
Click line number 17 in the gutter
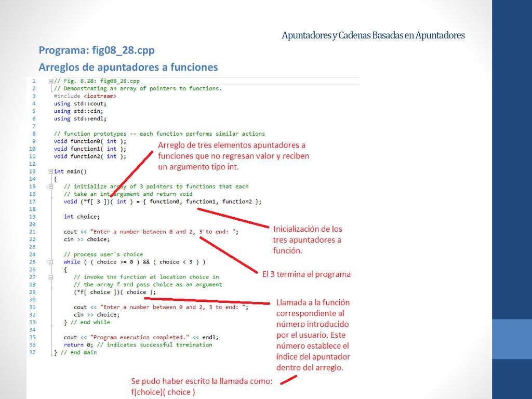pyautogui.click(x=32, y=202)
